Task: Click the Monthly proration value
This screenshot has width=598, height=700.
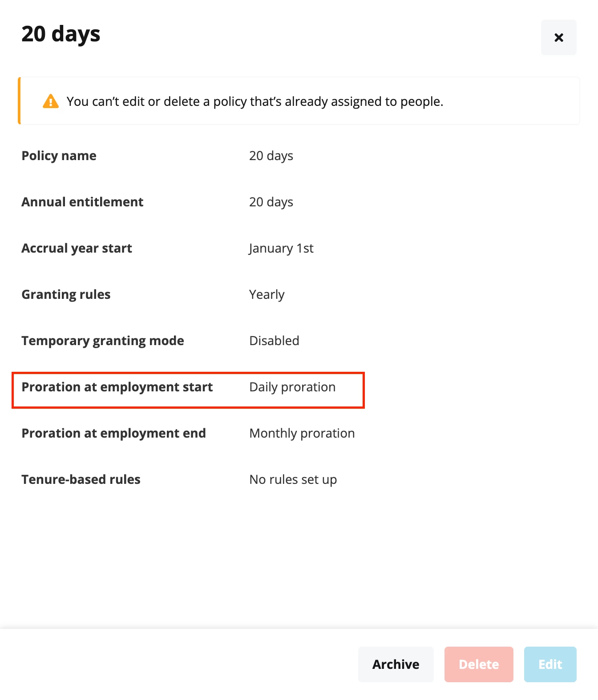Action: pyautogui.click(x=302, y=433)
